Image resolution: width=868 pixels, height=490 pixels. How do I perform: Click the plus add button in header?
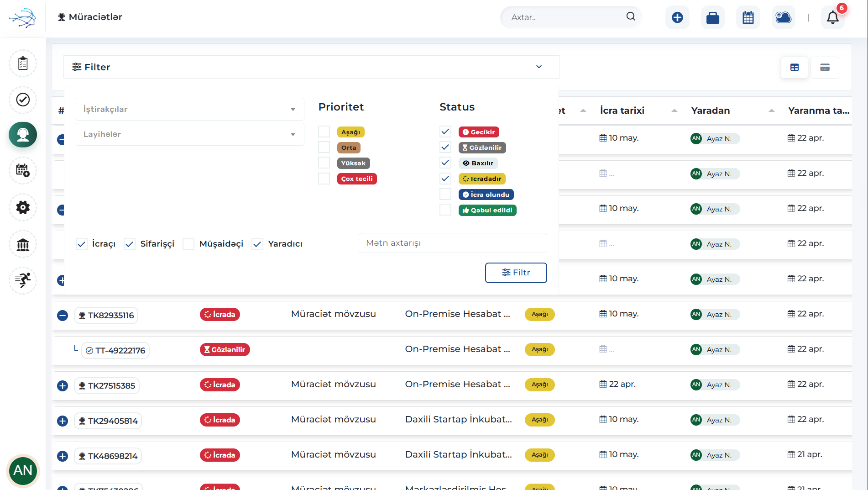(x=677, y=17)
